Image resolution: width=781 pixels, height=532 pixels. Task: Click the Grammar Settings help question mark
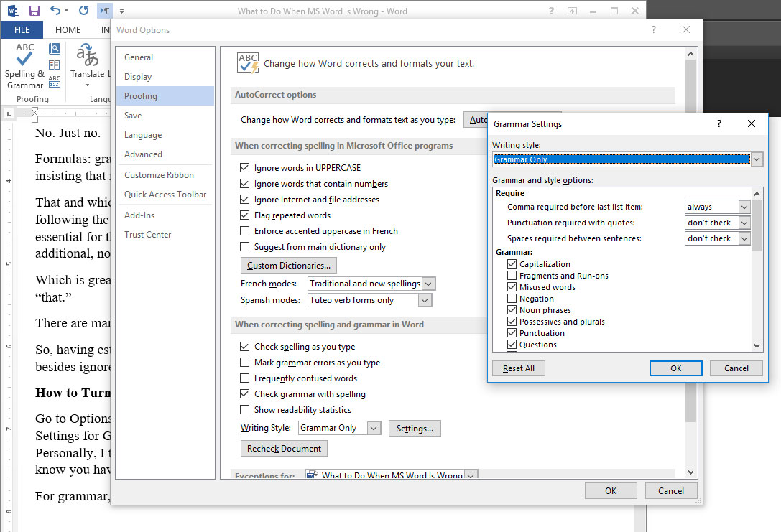[x=718, y=123]
